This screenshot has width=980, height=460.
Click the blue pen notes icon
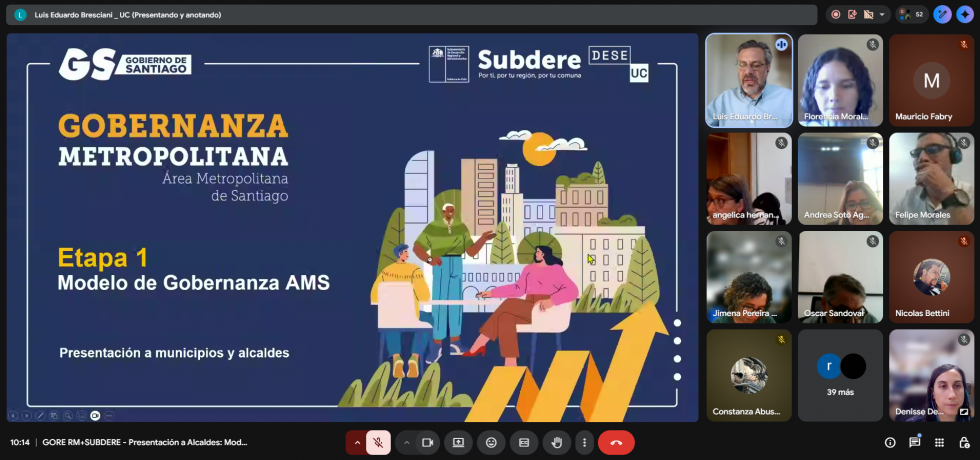[941, 15]
